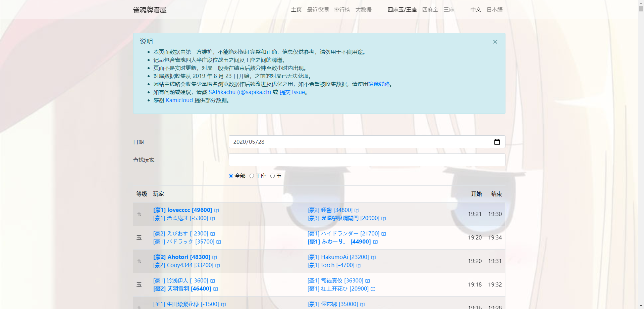
Task: Switch to 四麻玉/王座 mode
Action: pos(402,10)
